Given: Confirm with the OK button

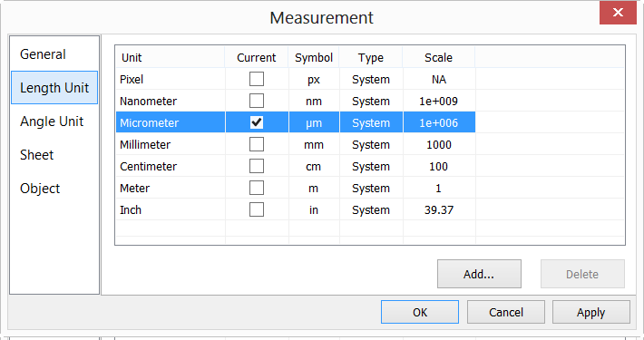Looking at the screenshot, I should coord(420,312).
